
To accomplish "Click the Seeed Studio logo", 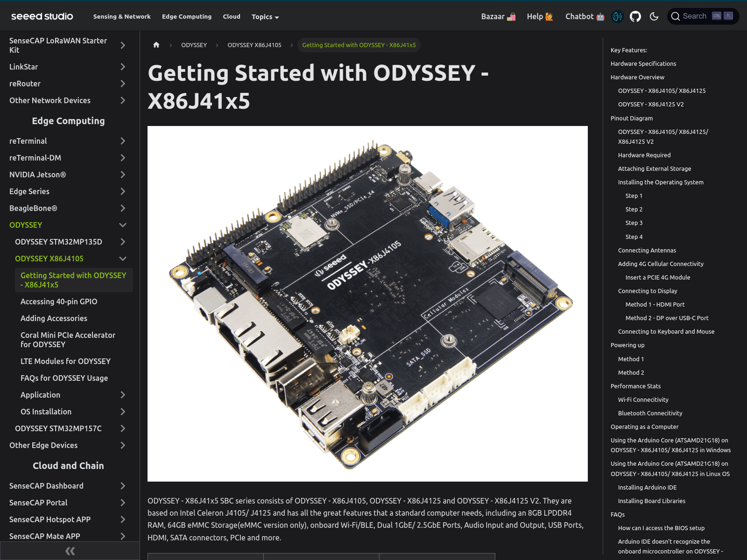I will pyautogui.click(x=42, y=16).
